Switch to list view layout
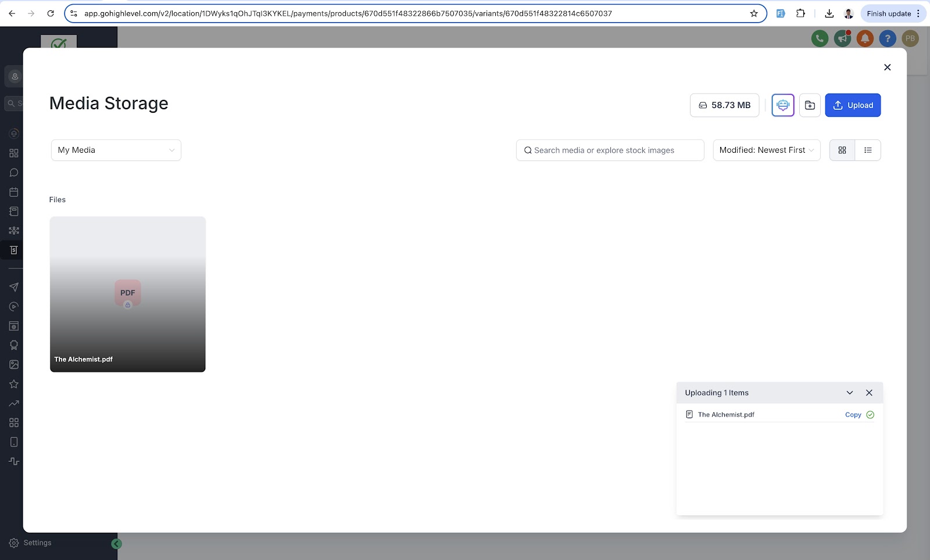The width and height of the screenshot is (930, 560). 868,150
